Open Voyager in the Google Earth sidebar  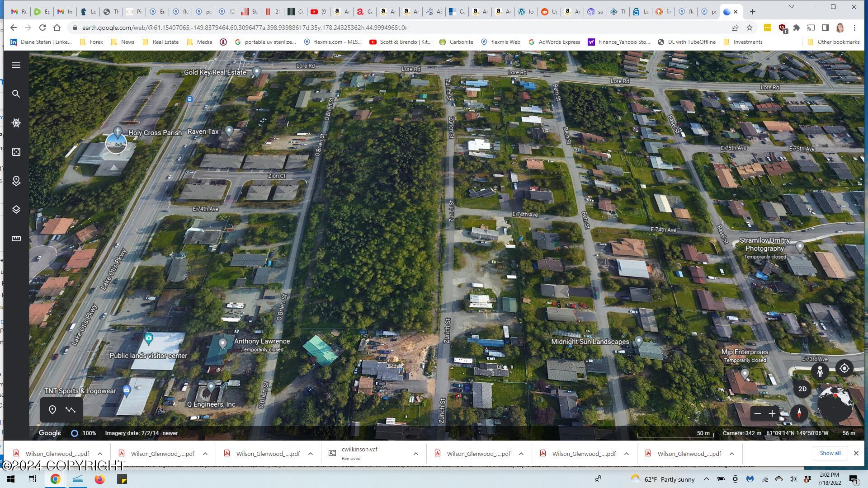pos(16,122)
